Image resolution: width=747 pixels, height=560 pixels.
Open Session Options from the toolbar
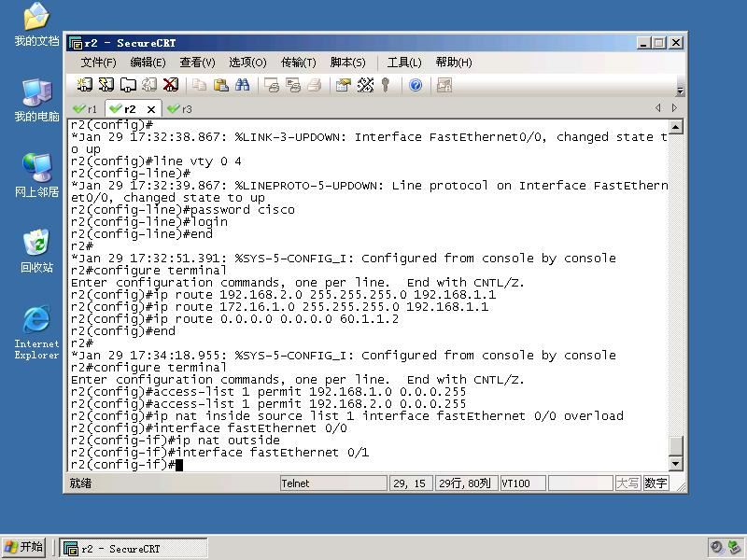[x=343, y=85]
